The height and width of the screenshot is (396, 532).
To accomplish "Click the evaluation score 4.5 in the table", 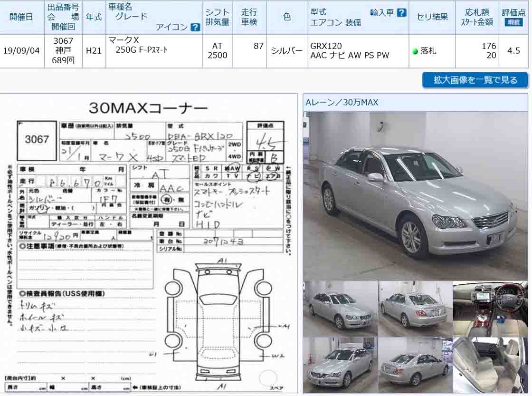I will tap(513, 51).
